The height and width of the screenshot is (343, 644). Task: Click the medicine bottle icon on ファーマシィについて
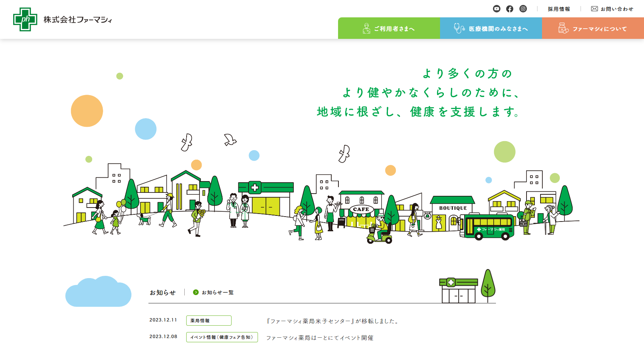click(x=563, y=28)
